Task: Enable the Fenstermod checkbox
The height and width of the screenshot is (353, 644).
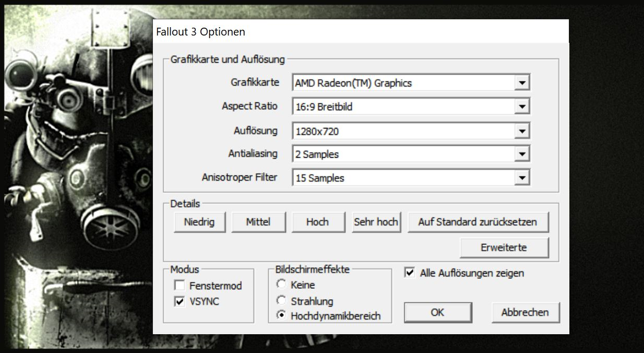Action: click(x=180, y=286)
